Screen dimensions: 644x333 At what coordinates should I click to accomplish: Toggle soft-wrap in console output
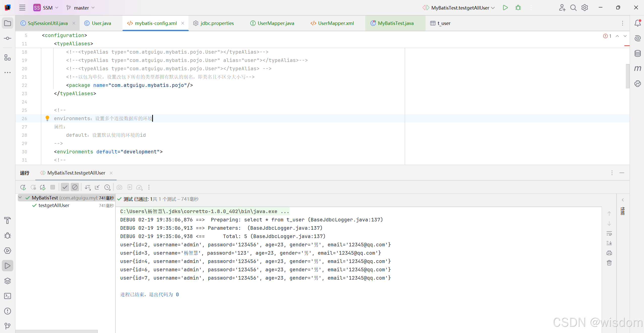pyautogui.click(x=609, y=234)
